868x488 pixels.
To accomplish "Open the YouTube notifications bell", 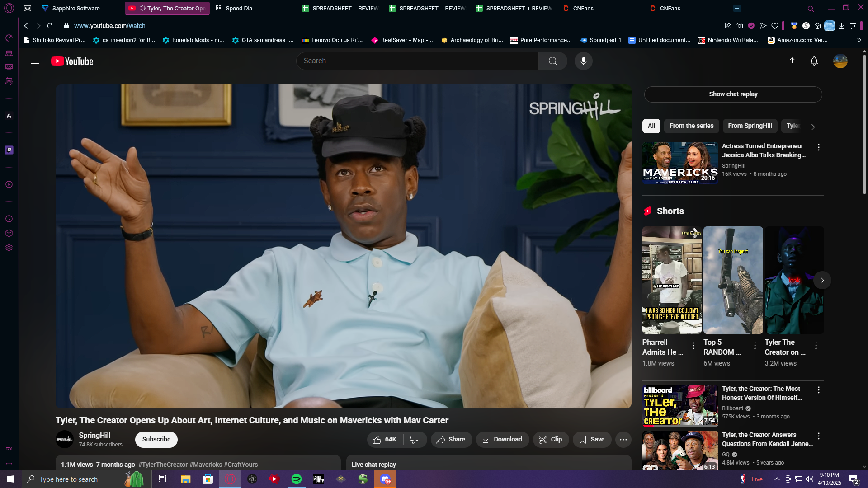I will 814,61.
